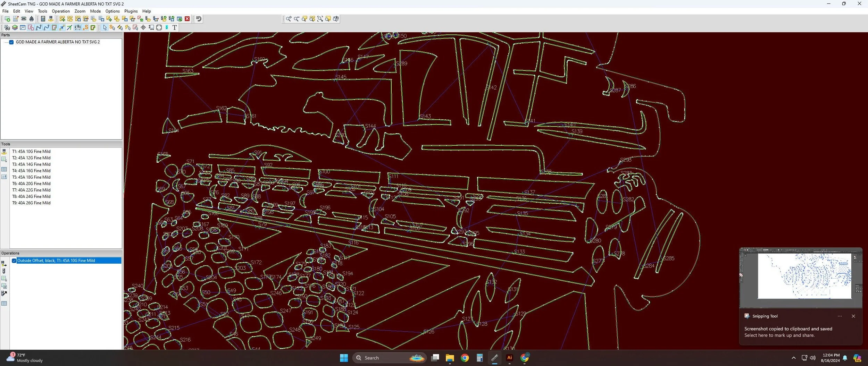
Task: Select the Text tool 'T' icon
Action: [x=175, y=27]
